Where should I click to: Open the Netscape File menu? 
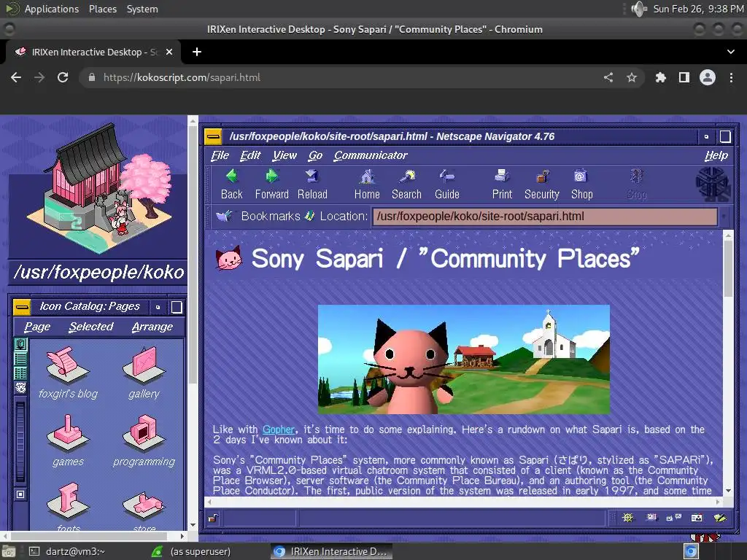click(x=220, y=155)
